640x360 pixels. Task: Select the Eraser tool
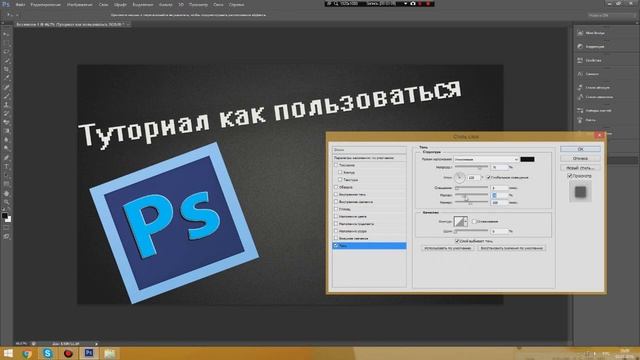tap(6, 122)
